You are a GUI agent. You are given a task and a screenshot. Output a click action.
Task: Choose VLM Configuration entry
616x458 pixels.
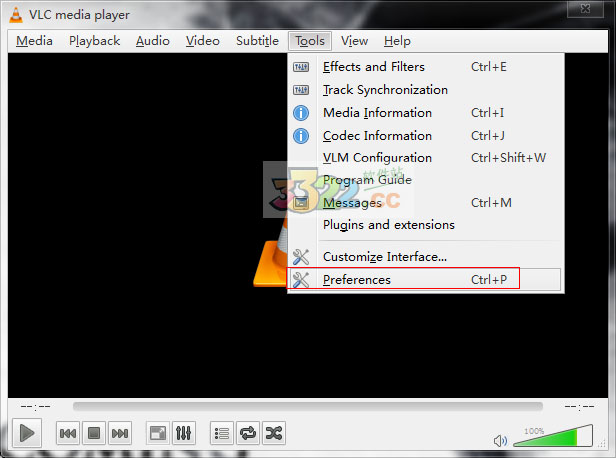[x=426, y=158]
